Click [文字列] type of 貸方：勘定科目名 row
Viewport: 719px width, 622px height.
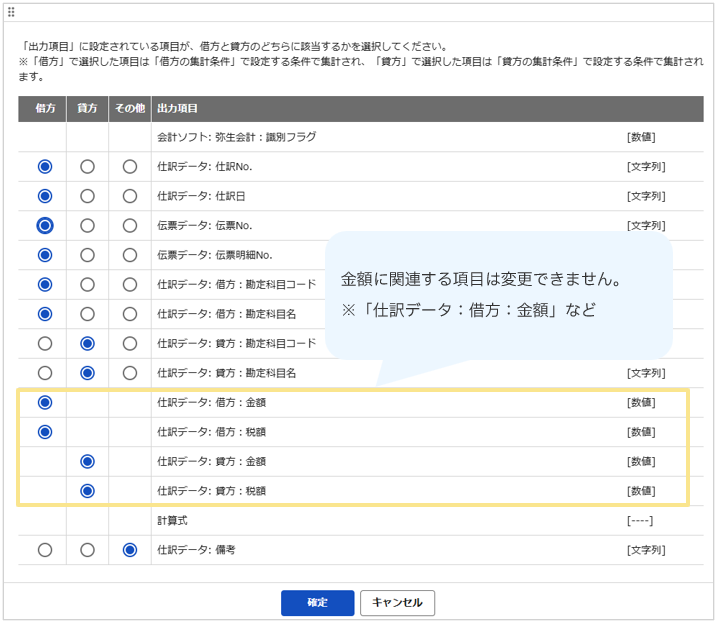tap(646, 373)
